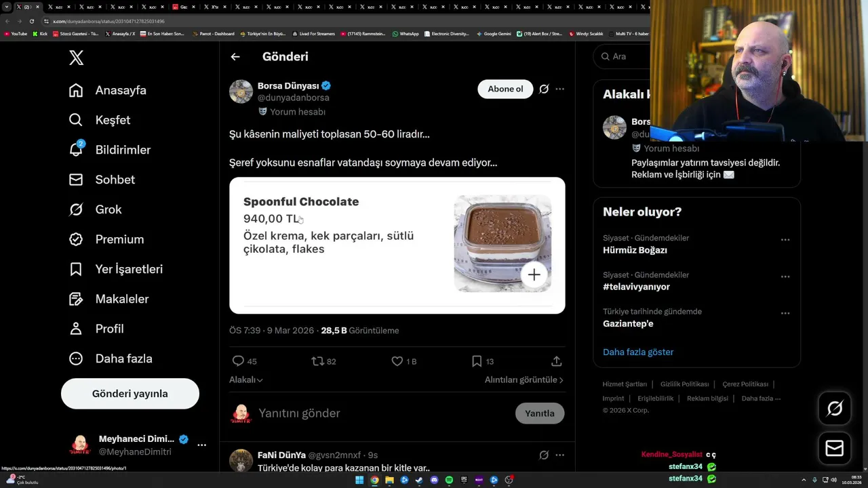Open Borsa Dünyası profile avatar
868x488 pixels.
click(241, 91)
